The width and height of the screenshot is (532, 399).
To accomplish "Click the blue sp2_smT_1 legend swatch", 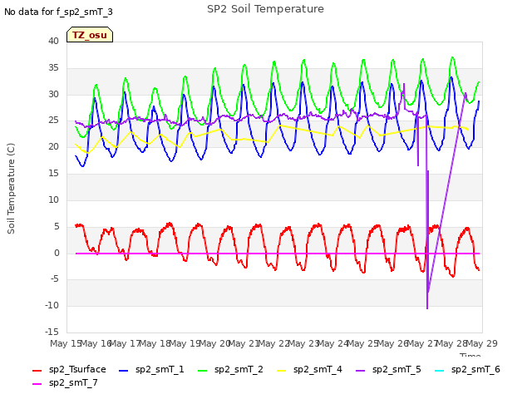I will [124, 371].
